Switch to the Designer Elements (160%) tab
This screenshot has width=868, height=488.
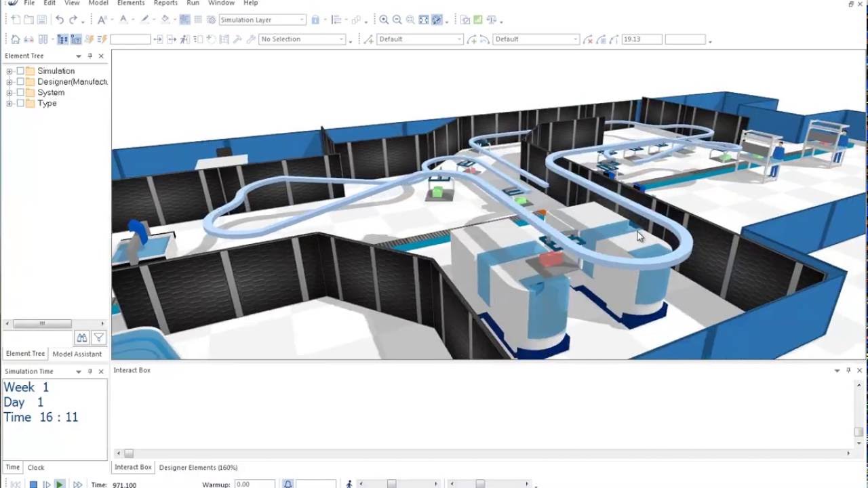pyautogui.click(x=198, y=467)
